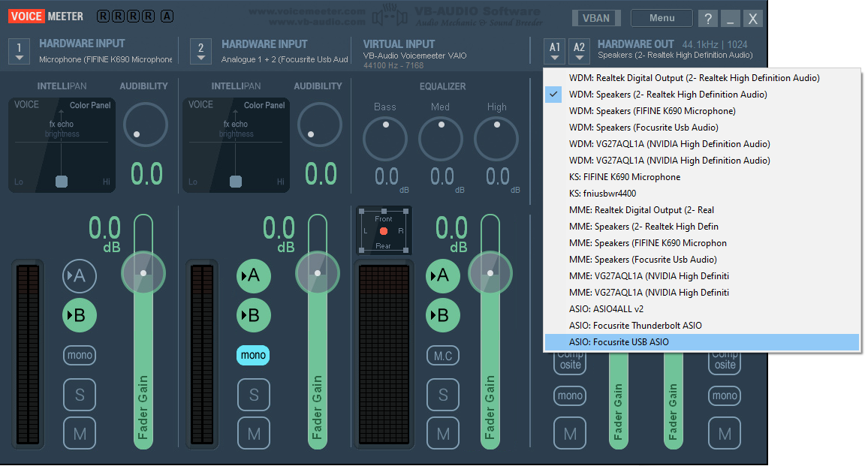
Task: Select MME: Realtek Digital Output
Action: coord(702,210)
